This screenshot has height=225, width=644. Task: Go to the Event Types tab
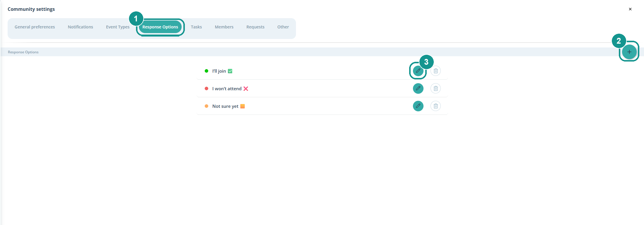pyautogui.click(x=118, y=27)
